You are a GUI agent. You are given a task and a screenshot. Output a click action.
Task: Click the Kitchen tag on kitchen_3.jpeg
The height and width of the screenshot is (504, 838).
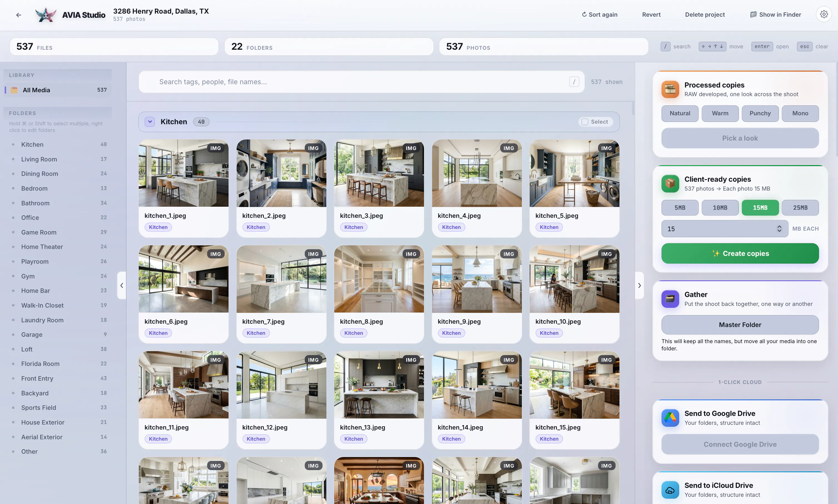353,227
